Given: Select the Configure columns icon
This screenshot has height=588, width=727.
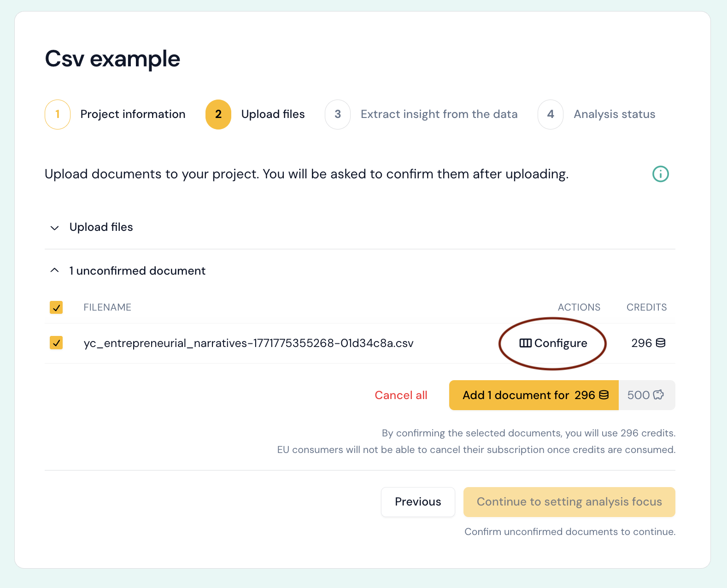Looking at the screenshot, I should pyautogui.click(x=525, y=343).
